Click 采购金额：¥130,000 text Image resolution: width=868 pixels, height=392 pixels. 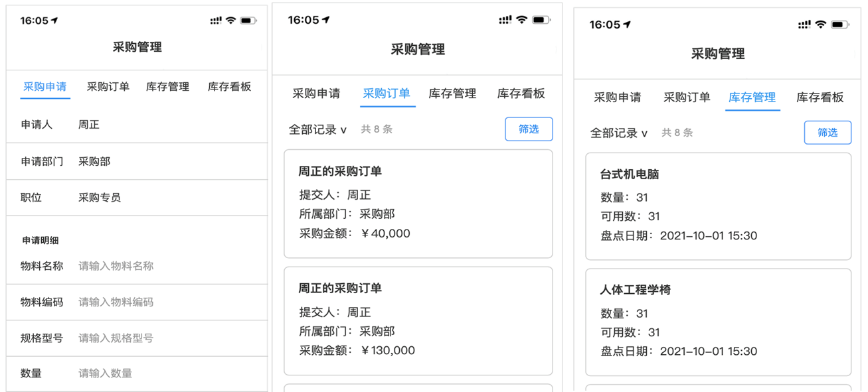(357, 351)
